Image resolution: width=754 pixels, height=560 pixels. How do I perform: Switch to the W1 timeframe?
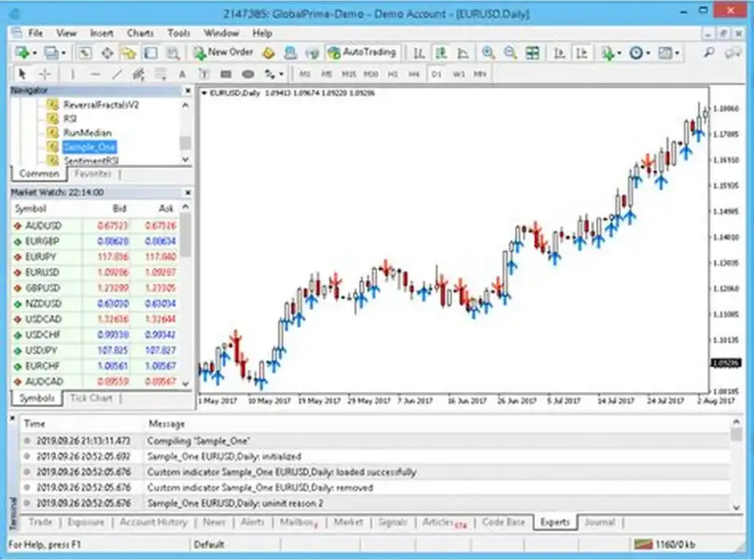(x=458, y=74)
